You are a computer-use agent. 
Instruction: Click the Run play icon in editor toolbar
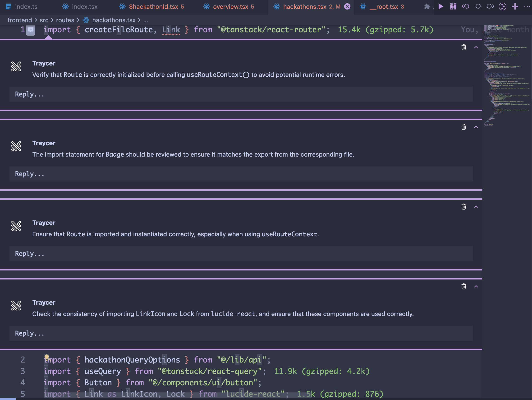pos(441,6)
